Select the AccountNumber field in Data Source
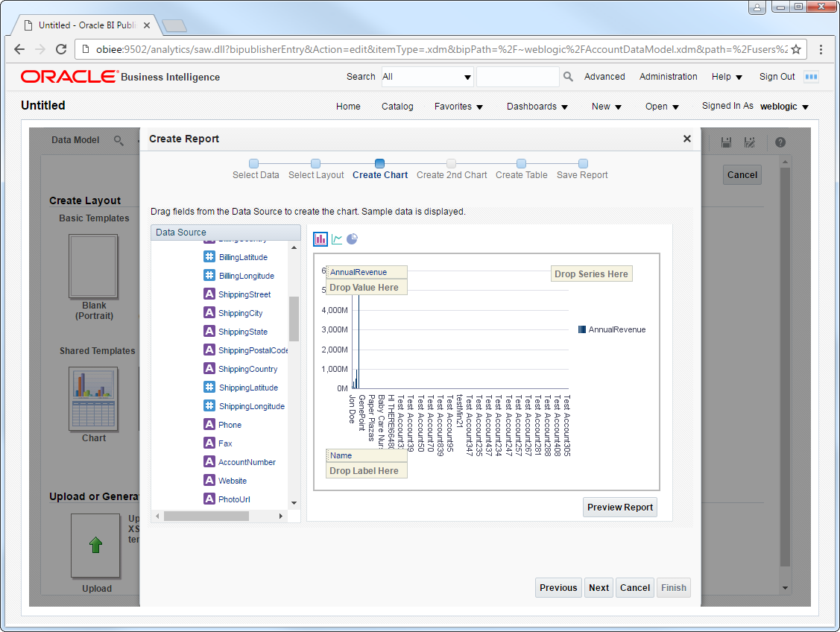Screen dimensions: 840x632 click(x=247, y=462)
